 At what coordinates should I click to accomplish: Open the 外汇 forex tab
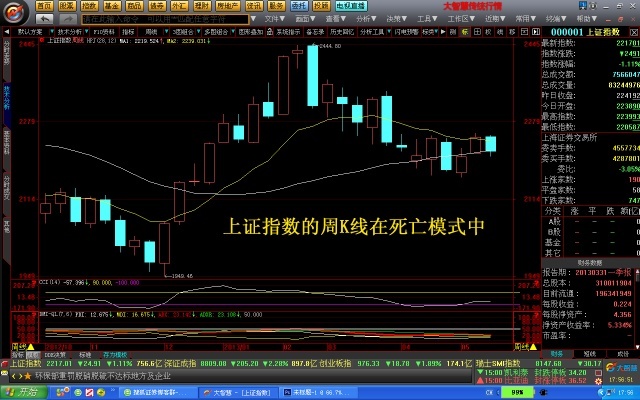tap(179, 6)
